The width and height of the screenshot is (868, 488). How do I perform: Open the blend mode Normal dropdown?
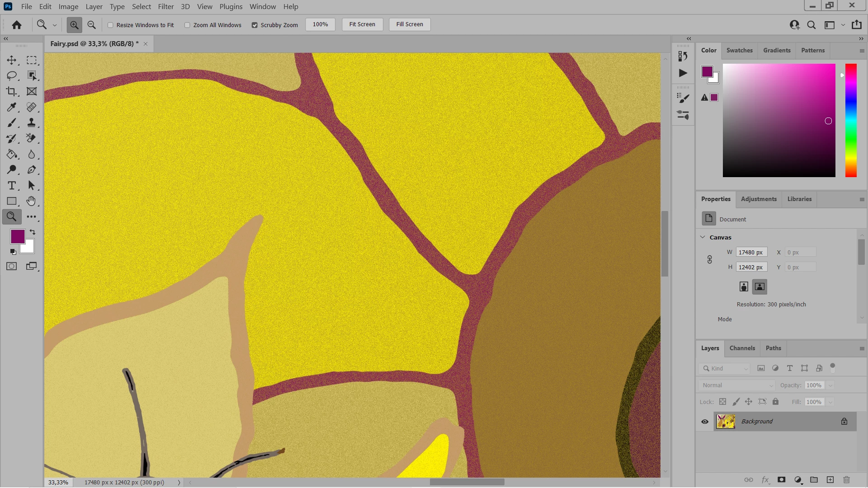(737, 385)
